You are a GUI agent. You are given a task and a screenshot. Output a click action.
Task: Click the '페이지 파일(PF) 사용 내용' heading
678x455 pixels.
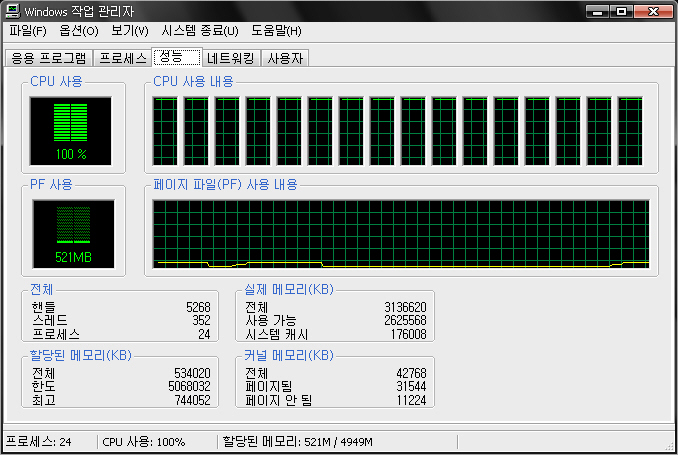click(225, 185)
